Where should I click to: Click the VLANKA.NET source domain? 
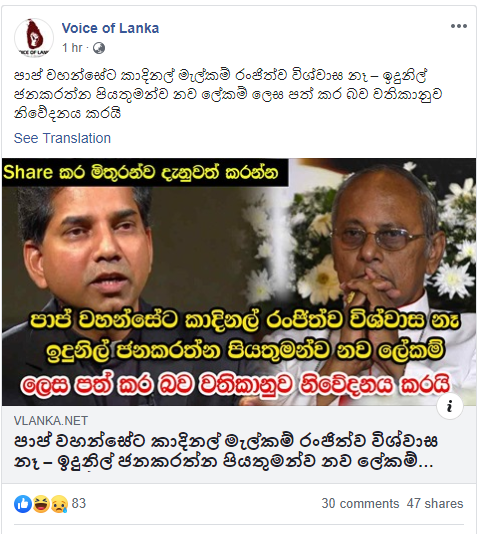(51, 421)
